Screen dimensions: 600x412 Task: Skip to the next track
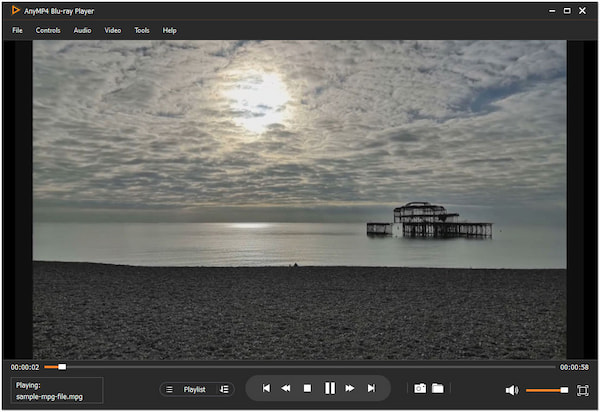(x=371, y=388)
